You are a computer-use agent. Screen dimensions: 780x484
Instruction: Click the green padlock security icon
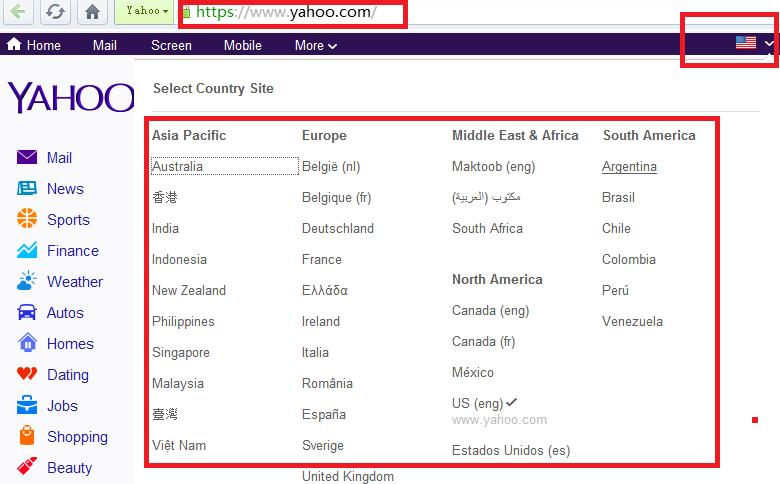point(187,13)
